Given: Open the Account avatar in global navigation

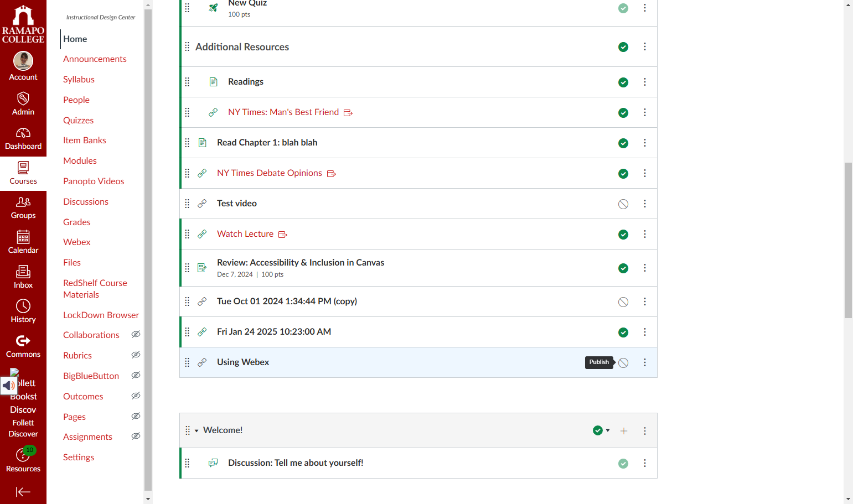Looking at the screenshot, I should click(23, 61).
